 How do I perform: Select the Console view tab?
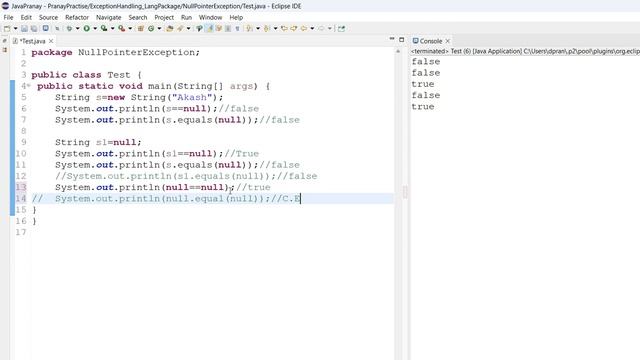pos(431,41)
